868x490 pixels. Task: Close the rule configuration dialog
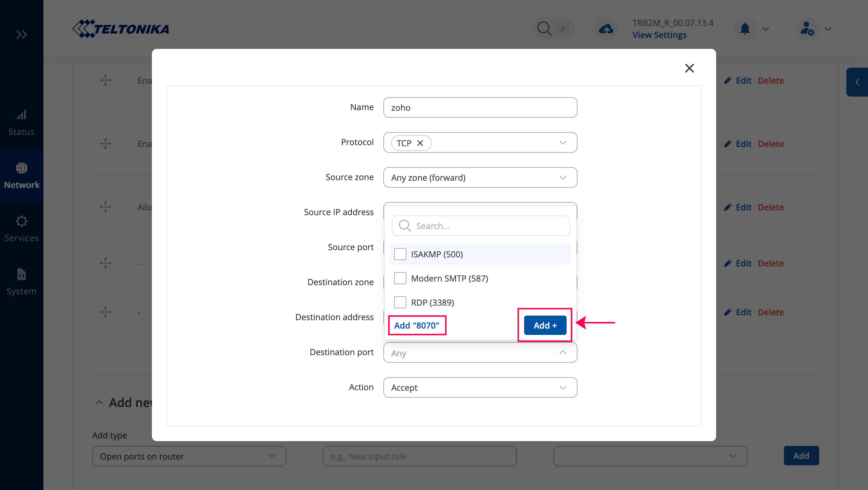[689, 68]
